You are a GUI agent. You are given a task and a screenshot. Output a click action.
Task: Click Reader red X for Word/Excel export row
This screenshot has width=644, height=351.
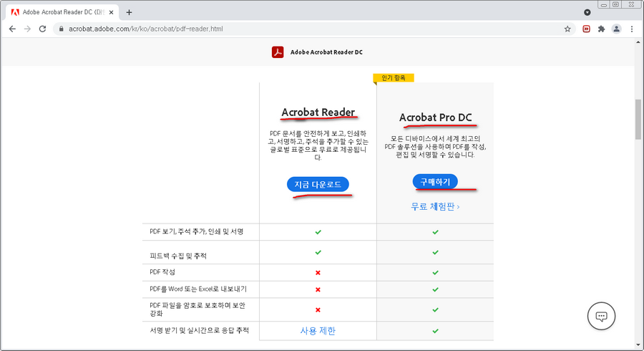tap(318, 289)
